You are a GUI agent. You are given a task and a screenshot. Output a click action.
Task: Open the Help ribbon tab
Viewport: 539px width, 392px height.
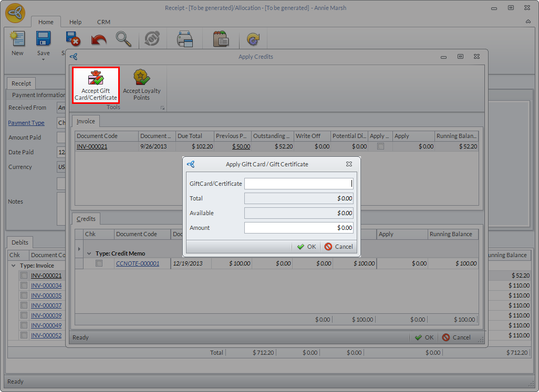pos(75,22)
